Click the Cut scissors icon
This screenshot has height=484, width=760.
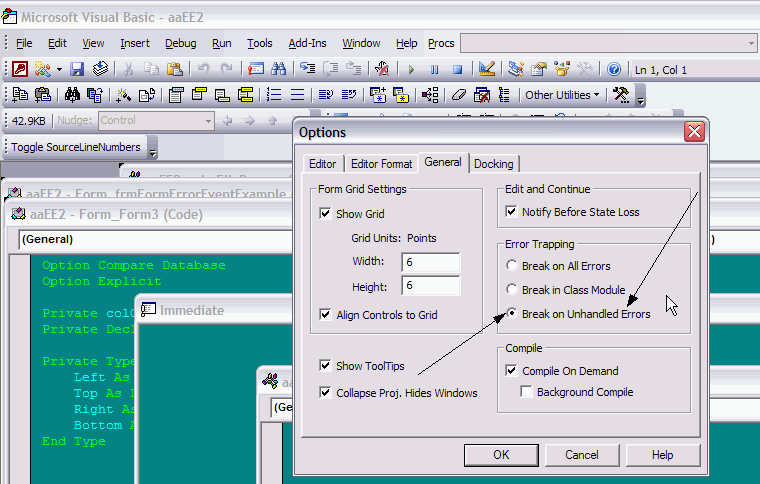[128, 69]
